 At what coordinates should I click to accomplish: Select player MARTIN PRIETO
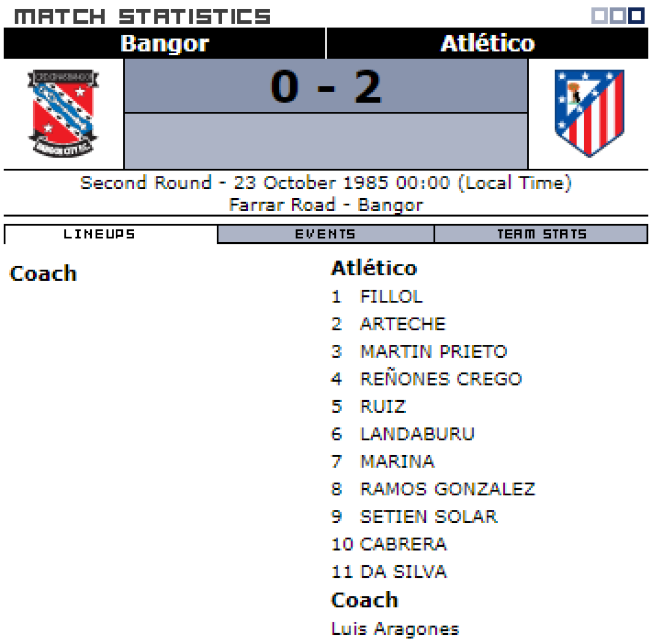click(x=434, y=351)
